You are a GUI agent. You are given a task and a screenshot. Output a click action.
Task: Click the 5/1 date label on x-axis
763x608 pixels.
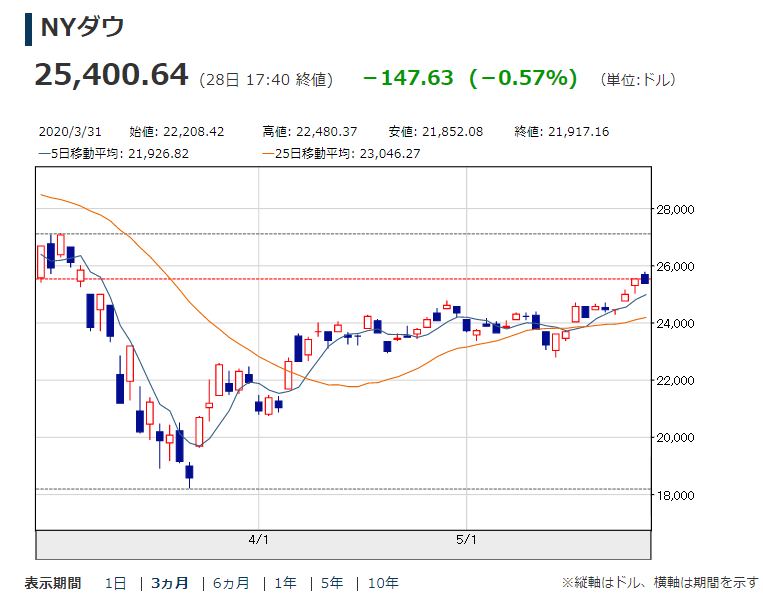467,539
